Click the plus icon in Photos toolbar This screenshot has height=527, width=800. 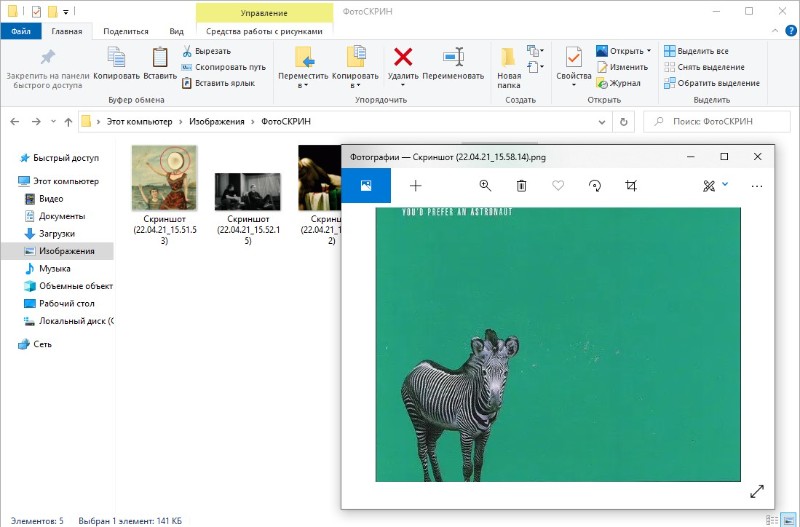point(416,186)
